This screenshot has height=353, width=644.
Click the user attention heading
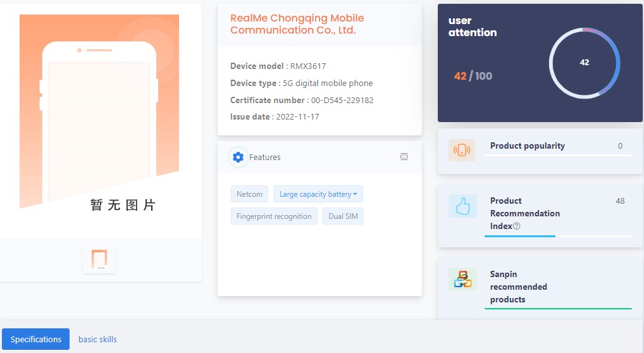[473, 27]
